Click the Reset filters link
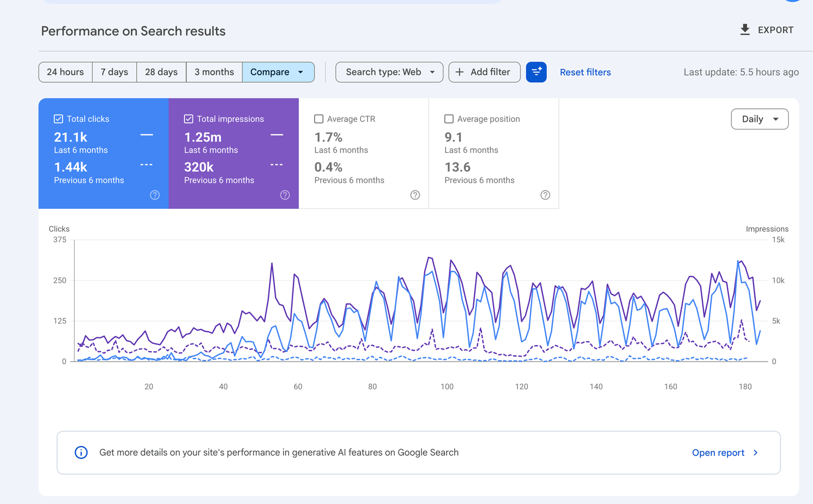 pyautogui.click(x=585, y=72)
